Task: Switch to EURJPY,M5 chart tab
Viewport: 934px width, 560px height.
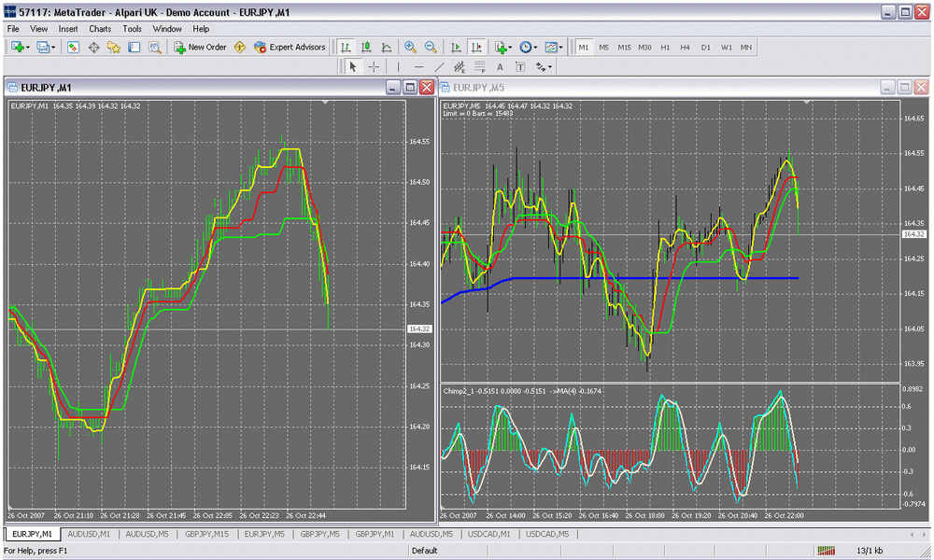Action: tap(264, 534)
